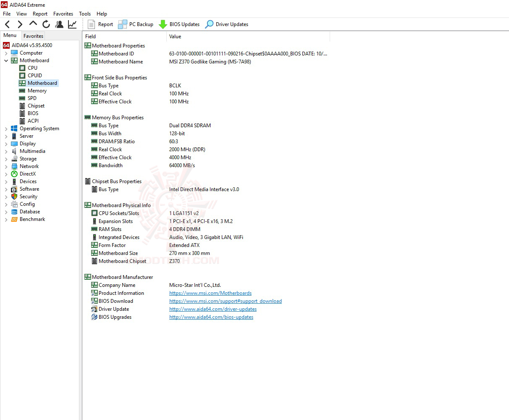The width and height of the screenshot is (509, 420).
Task: Click the Display monitor icon
Action: pos(14,144)
